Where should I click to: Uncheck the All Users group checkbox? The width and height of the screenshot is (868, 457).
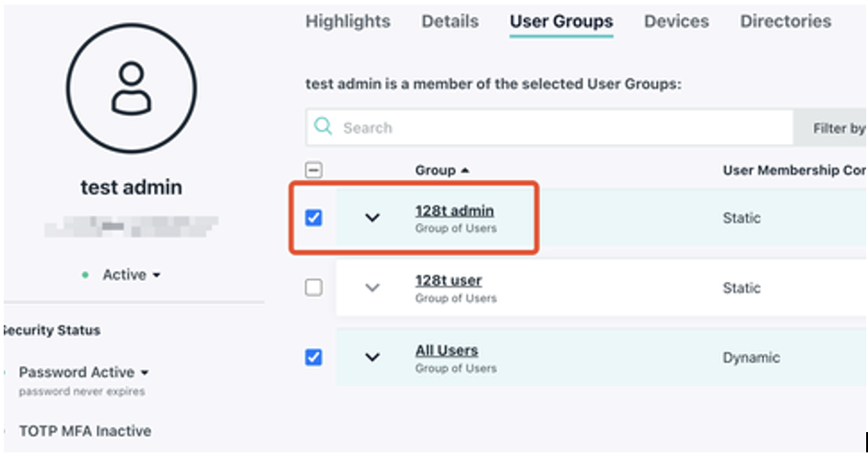tap(313, 357)
